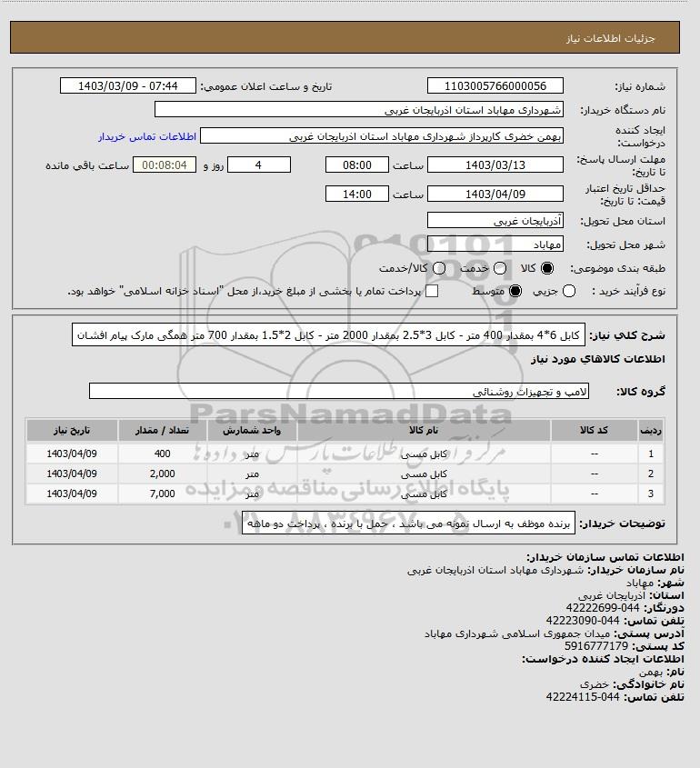Click the general description cable text box
The height and width of the screenshot is (768, 700).
pyautogui.click(x=328, y=335)
